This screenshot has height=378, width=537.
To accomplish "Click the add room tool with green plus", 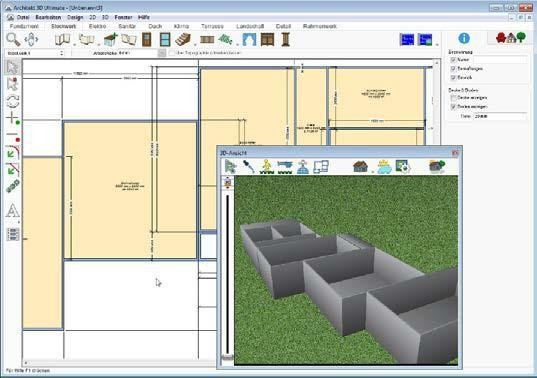I will tap(111, 40).
